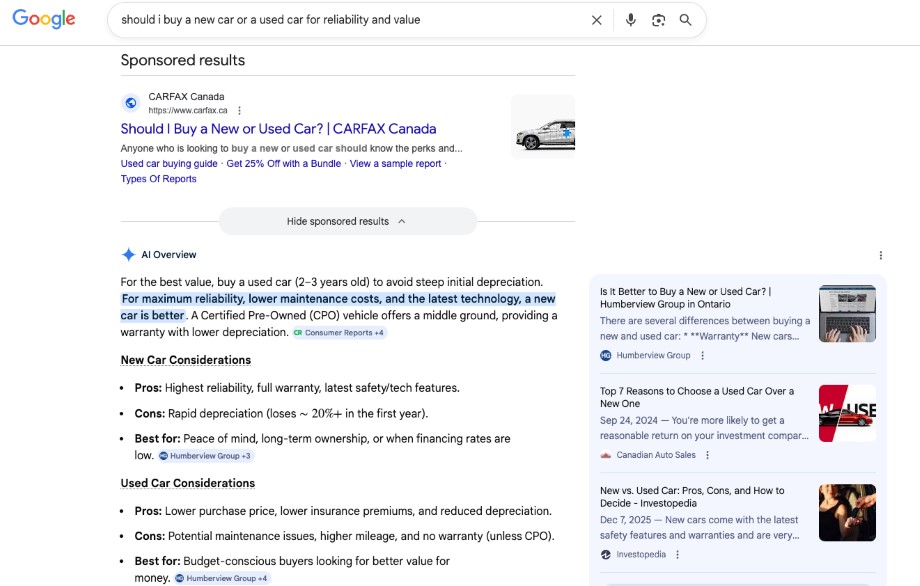Open View a sample report link
Viewport: 920px width, 586px height.
[395, 164]
